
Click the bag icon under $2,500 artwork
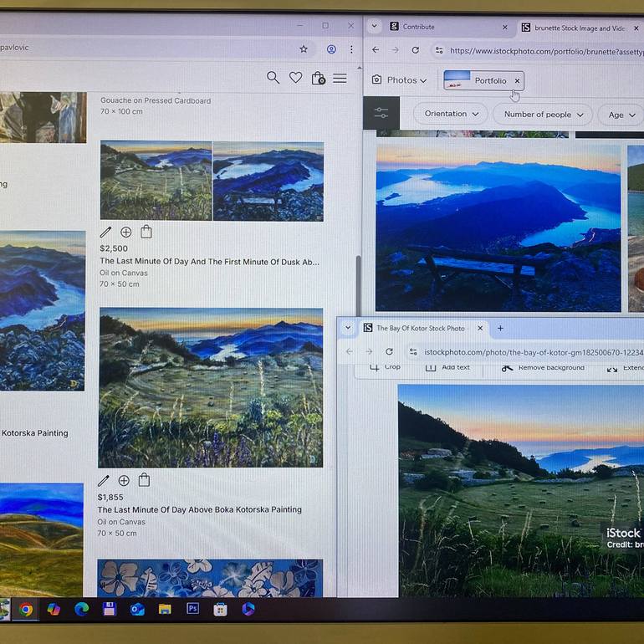tap(146, 232)
